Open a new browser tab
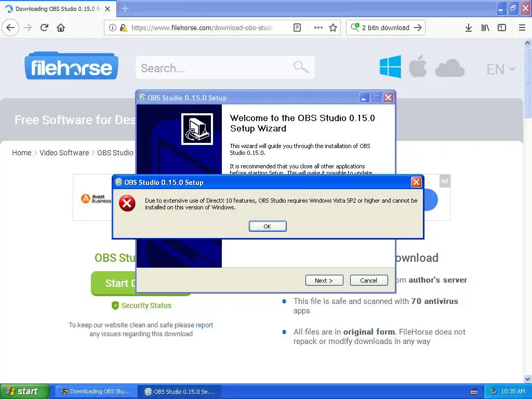Screen dimensions: 532x399 (125, 8)
